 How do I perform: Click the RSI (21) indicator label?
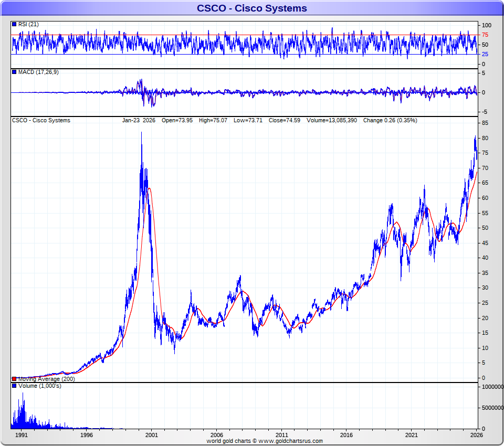pyautogui.click(x=28, y=25)
